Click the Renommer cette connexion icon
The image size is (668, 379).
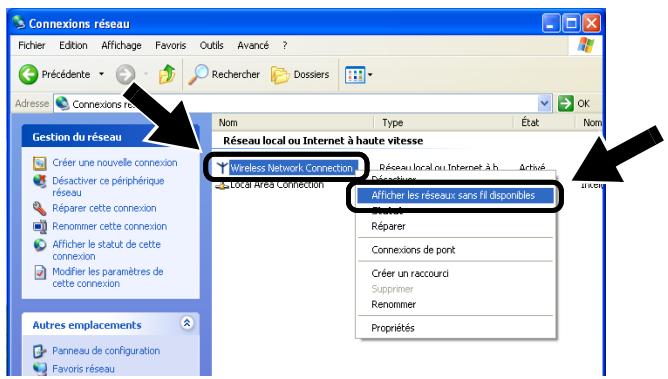tap(40, 227)
